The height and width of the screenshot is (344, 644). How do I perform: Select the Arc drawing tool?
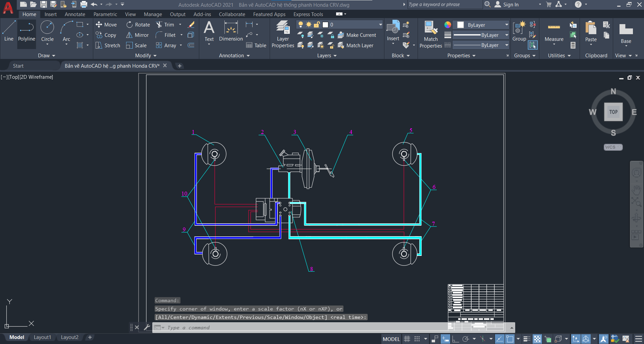coord(66,31)
